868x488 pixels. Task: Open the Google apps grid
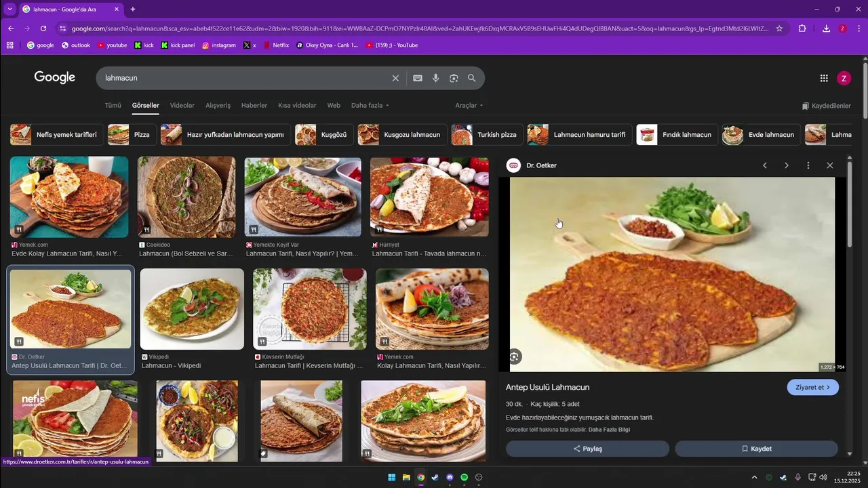(x=824, y=78)
